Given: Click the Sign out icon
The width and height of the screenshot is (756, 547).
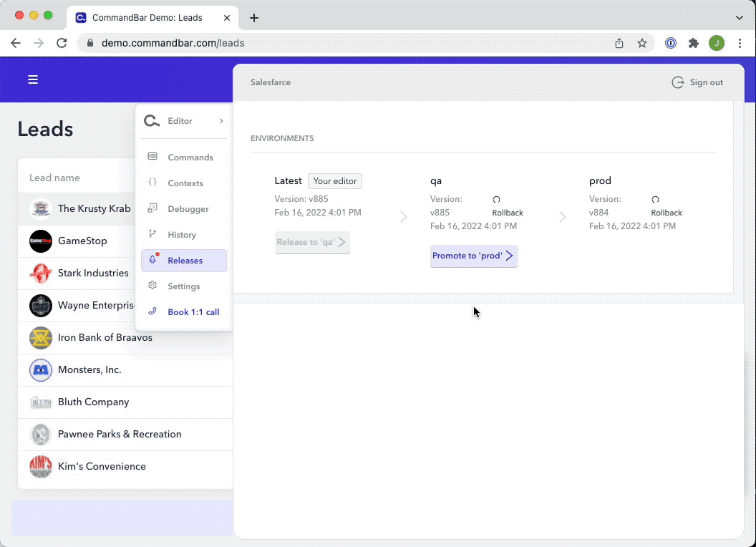Looking at the screenshot, I should coord(677,82).
